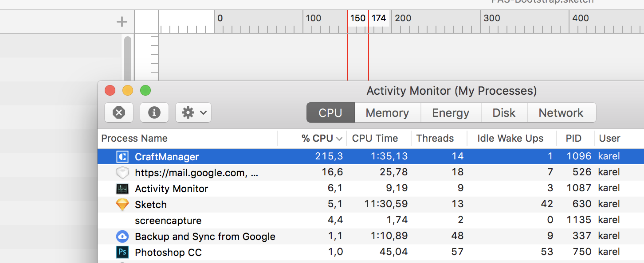Click the Photoshop CC app icon

point(122,252)
